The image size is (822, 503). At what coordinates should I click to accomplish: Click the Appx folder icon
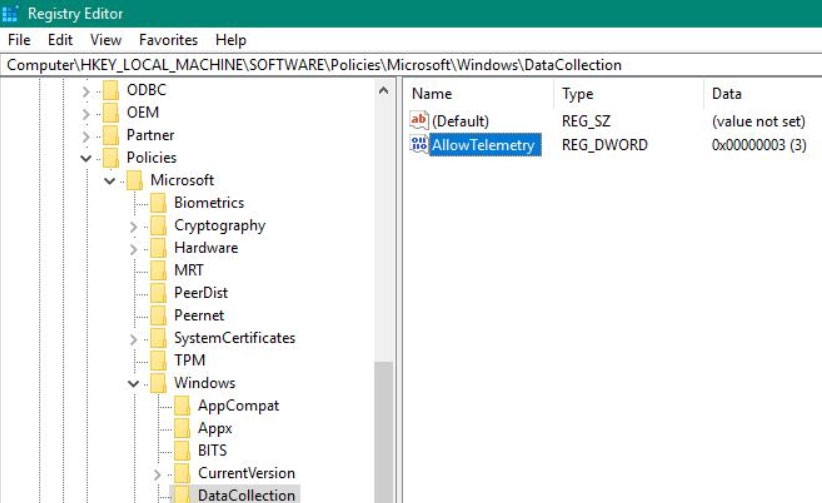(x=182, y=429)
